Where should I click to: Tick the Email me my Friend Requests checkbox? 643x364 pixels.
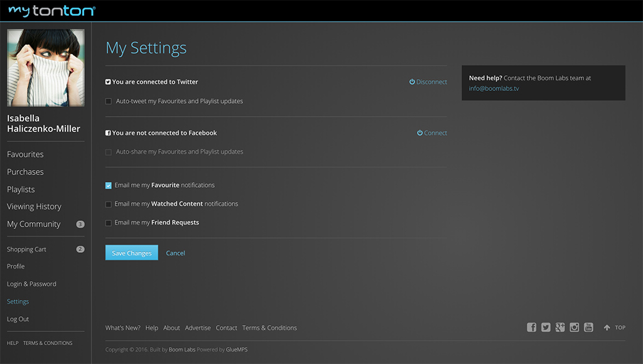[109, 223]
